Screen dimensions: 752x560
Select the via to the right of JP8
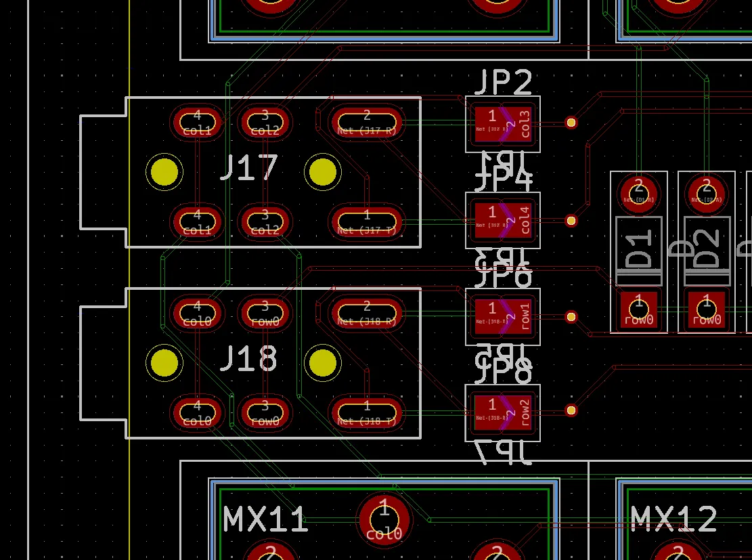[571, 410]
